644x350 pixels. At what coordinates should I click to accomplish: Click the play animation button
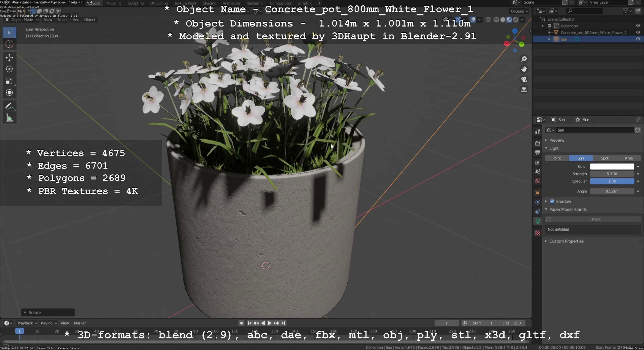click(269, 323)
